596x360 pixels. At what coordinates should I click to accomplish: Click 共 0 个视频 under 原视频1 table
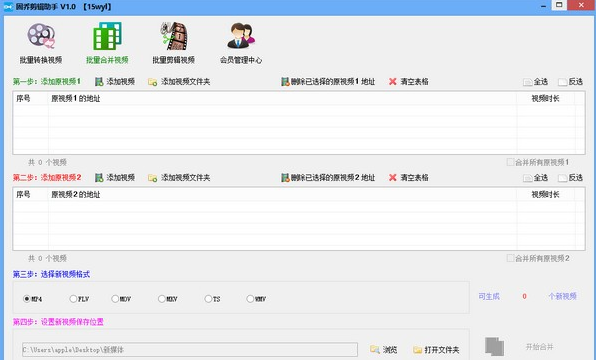(x=48, y=162)
